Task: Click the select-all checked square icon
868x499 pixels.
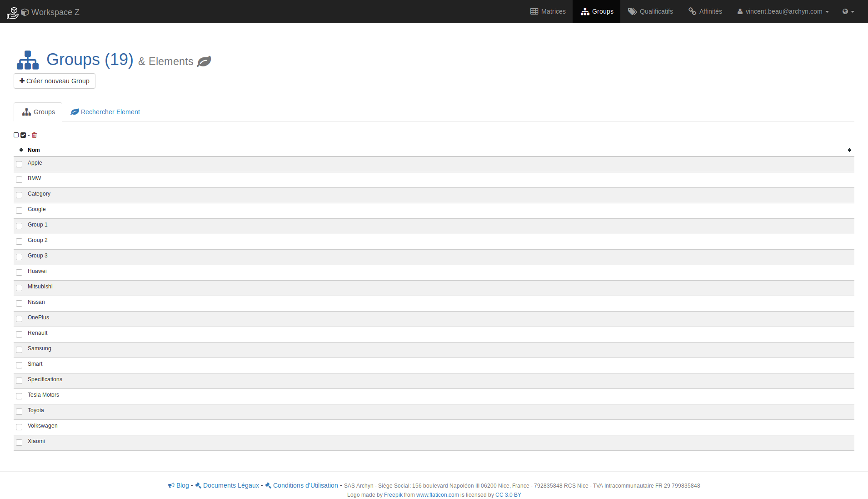Action: [x=23, y=135]
